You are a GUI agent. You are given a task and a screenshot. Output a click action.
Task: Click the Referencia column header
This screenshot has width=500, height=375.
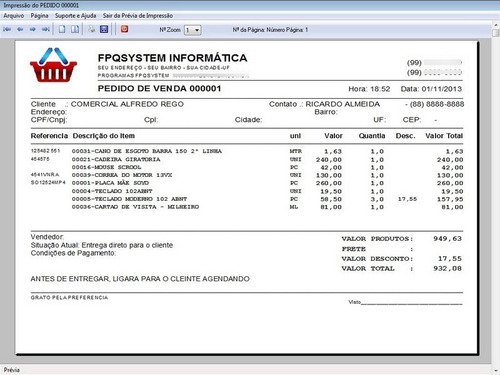click(x=49, y=136)
